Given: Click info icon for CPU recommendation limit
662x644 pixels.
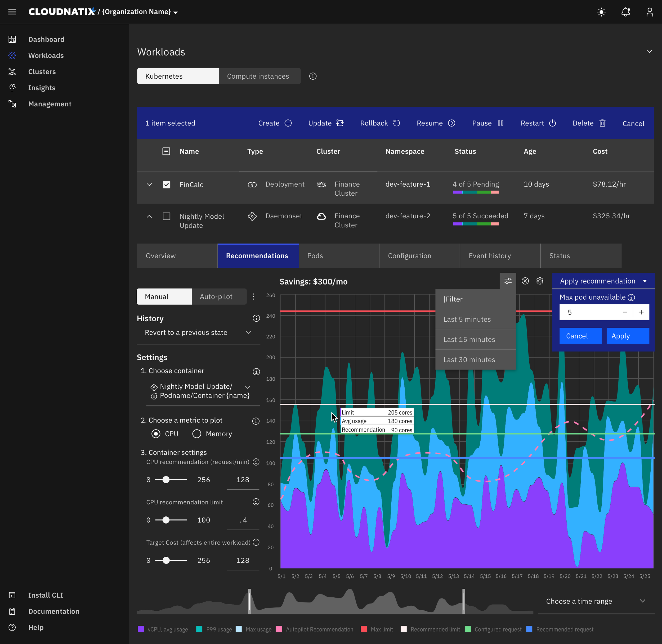Looking at the screenshot, I should click(256, 502).
